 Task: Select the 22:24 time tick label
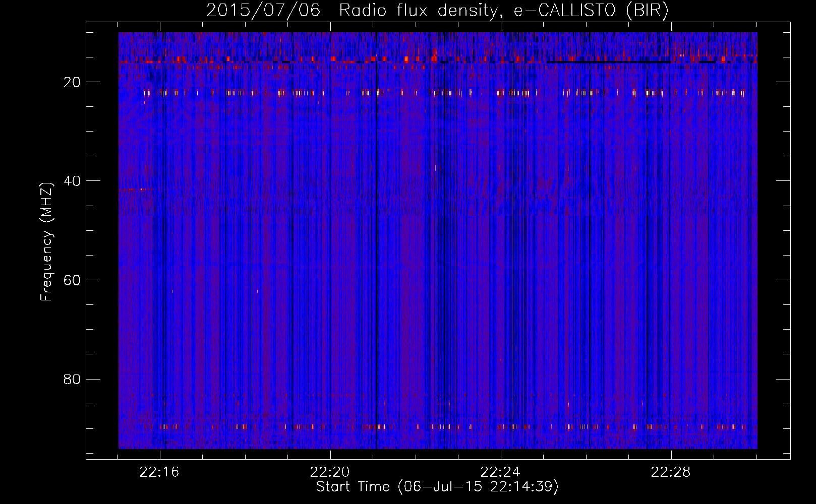[501, 472]
